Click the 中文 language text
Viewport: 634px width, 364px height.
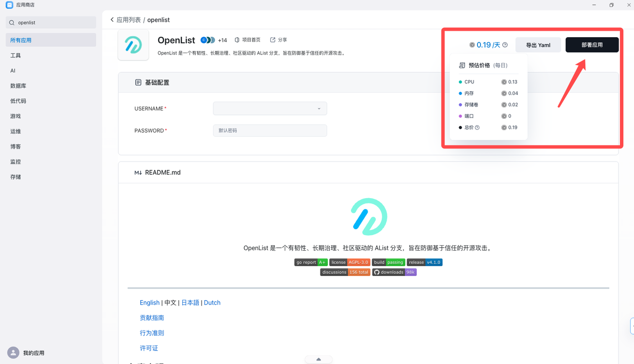pos(170,303)
